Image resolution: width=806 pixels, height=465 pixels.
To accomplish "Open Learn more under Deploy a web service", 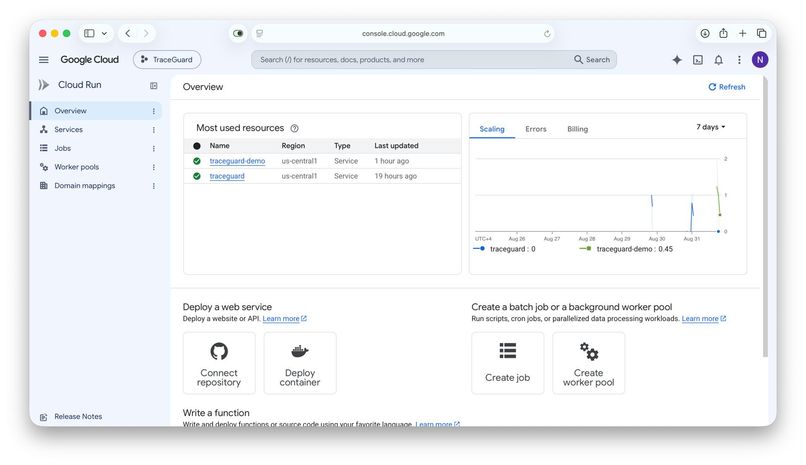I will (x=284, y=319).
